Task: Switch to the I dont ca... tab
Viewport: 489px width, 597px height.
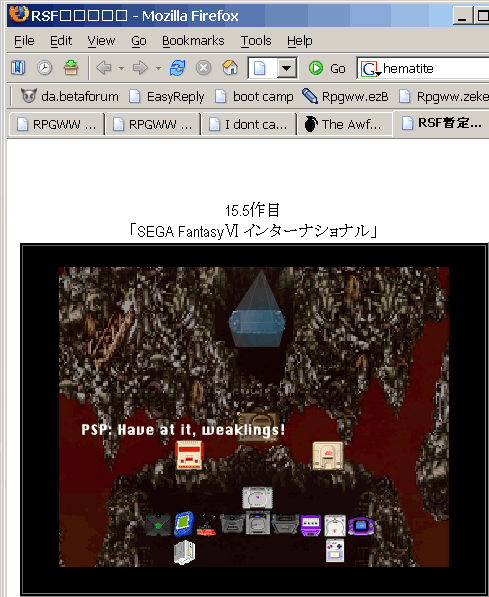Action: point(249,124)
